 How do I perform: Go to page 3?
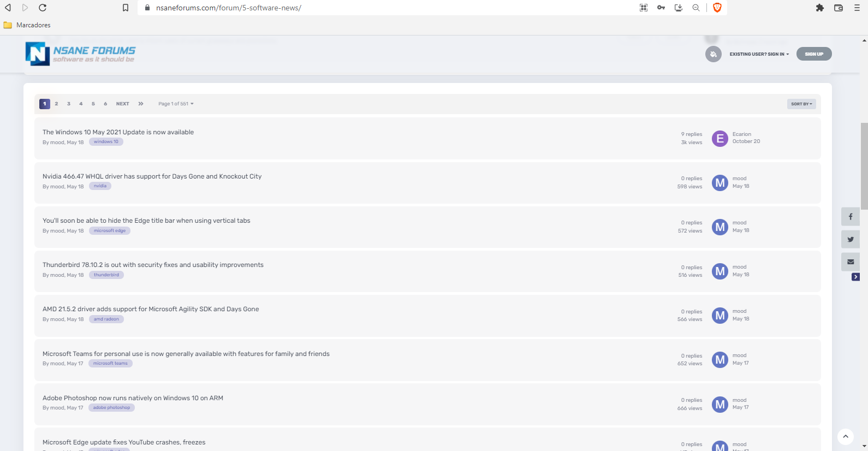coord(69,104)
